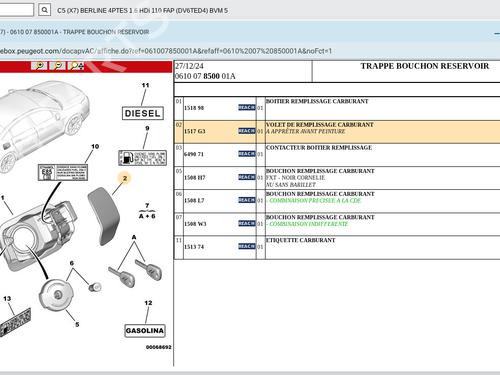Open REACH badge for part 1508 H7
The height and width of the screenshot is (375, 500).
click(x=247, y=177)
